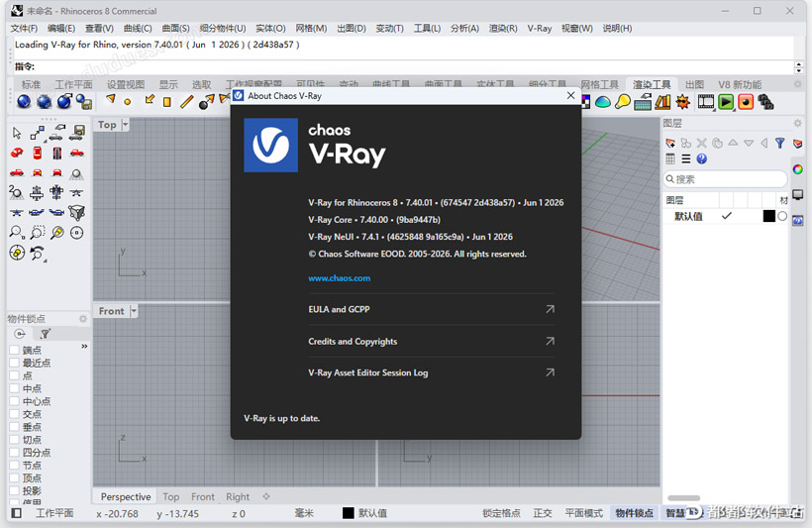This screenshot has width=812, height=528.
Task: Open the 文件(F) menu
Action: point(24,28)
